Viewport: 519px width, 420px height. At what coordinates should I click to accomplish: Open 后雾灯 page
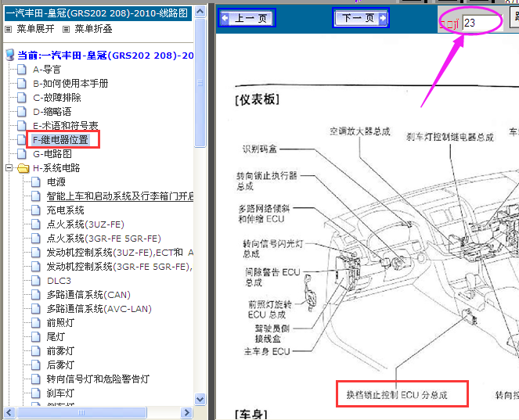tap(60, 365)
